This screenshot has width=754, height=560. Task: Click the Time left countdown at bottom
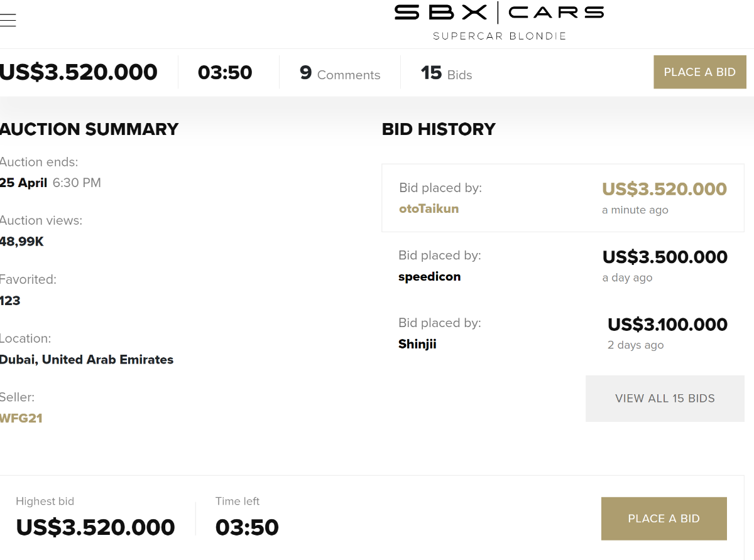click(x=247, y=527)
